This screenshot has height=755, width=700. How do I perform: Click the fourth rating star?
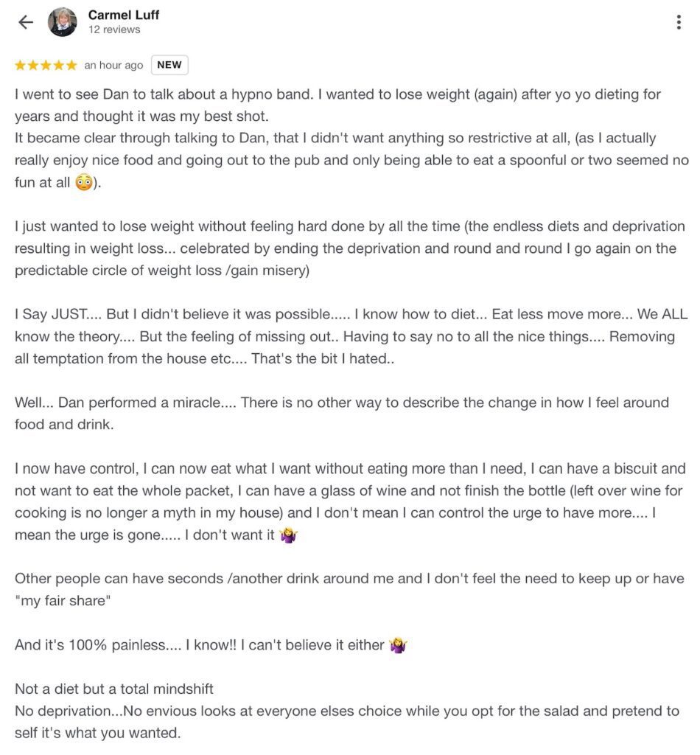(60, 65)
